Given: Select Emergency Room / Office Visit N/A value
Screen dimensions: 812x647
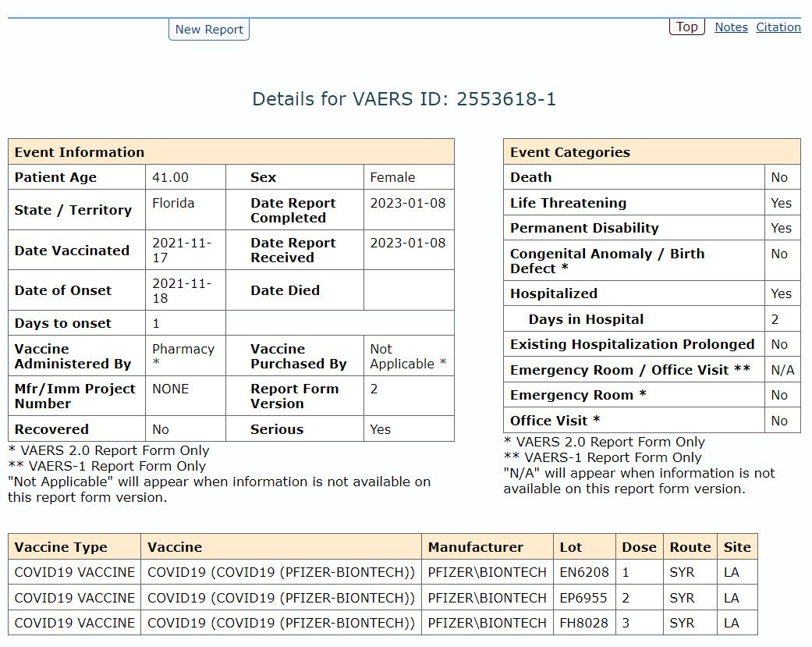Looking at the screenshot, I should pyautogui.click(x=782, y=370).
